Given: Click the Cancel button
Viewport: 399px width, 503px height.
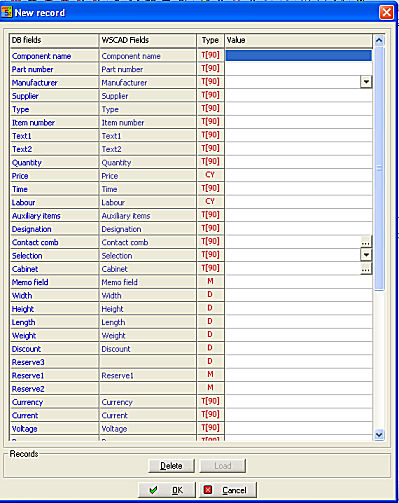Looking at the screenshot, I should (x=227, y=490).
